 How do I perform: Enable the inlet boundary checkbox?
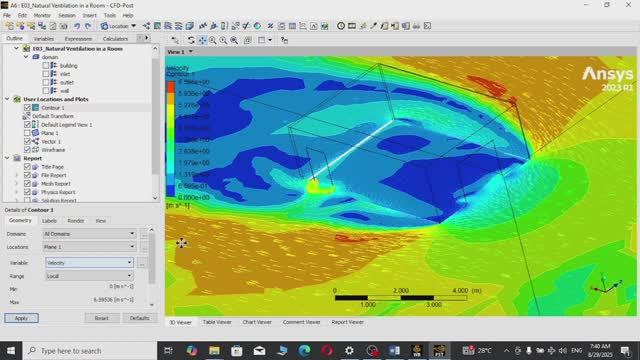tap(46, 74)
